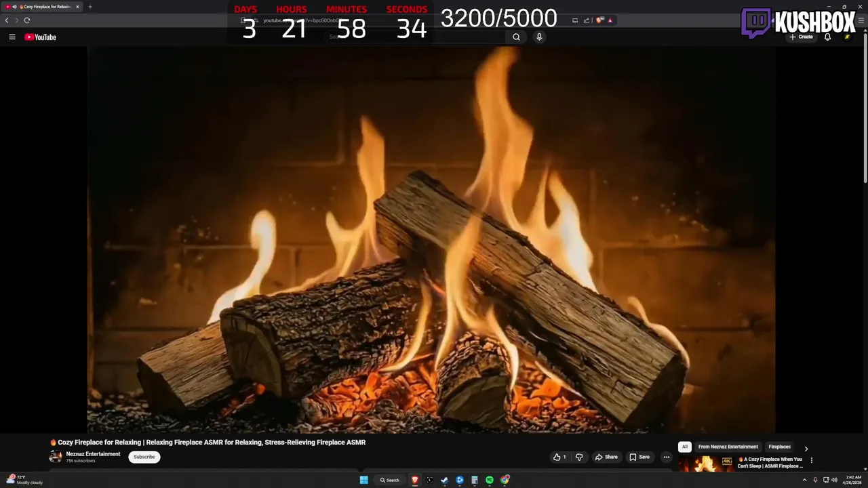Open Steam from the taskbar
This screenshot has width=868, height=488.
click(445, 480)
